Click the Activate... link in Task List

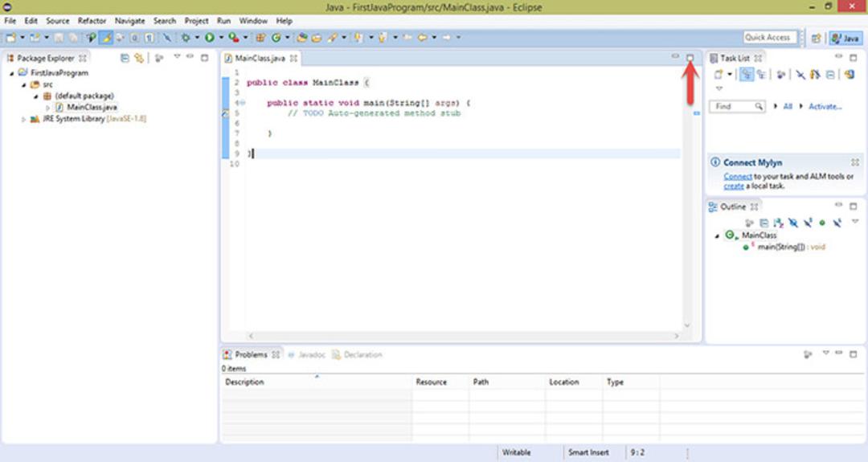[x=825, y=106]
